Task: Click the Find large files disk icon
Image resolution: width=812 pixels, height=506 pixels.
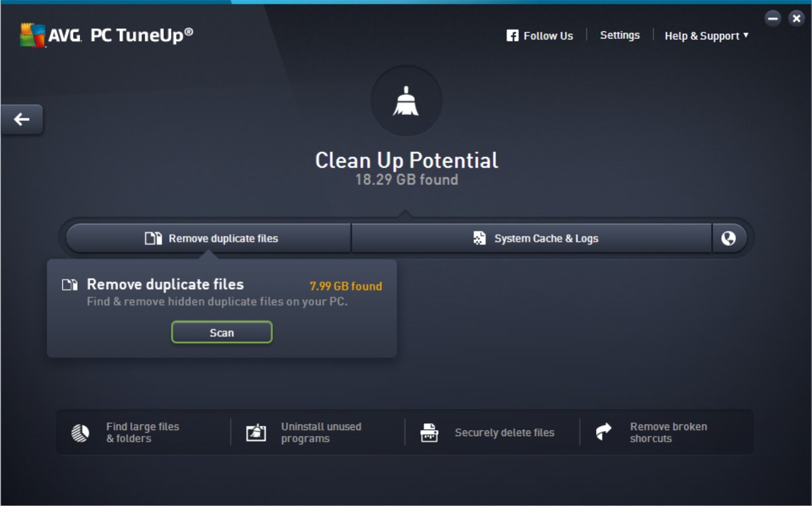Action: [80, 432]
